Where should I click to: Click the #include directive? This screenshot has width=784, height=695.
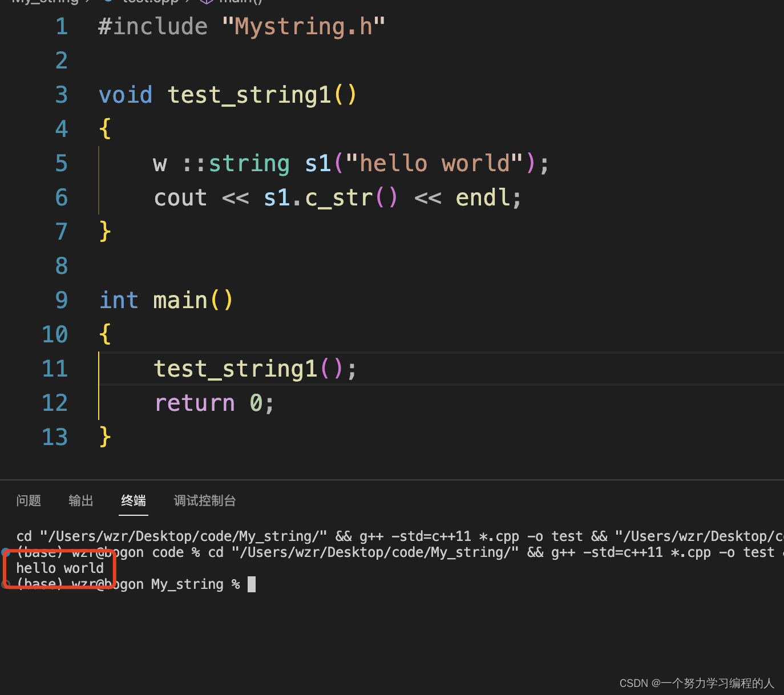coord(153,27)
